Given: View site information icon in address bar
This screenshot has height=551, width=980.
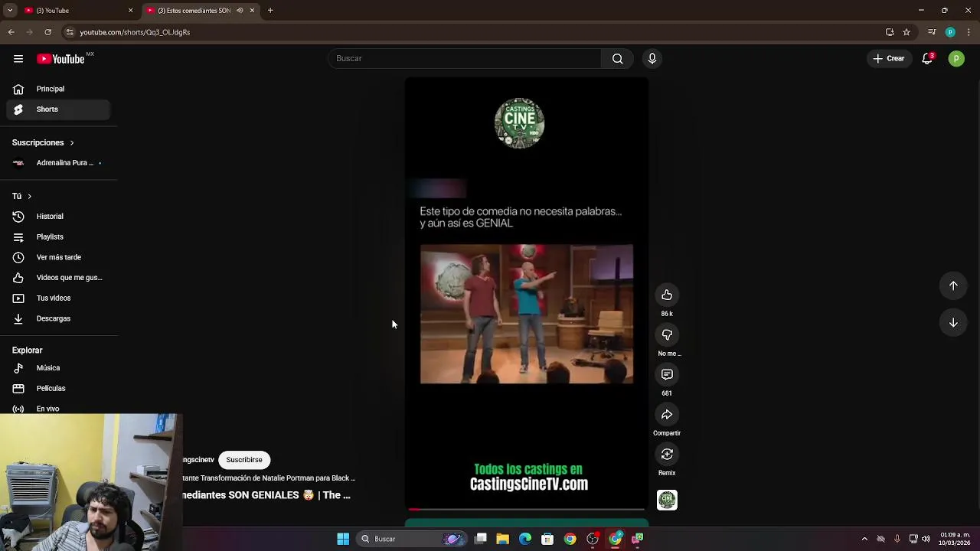Looking at the screenshot, I should pos(70,32).
